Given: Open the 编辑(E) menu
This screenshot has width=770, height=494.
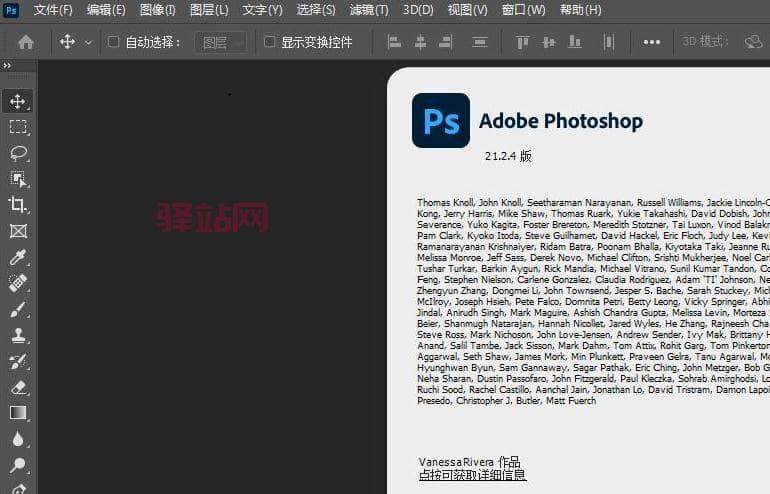Looking at the screenshot, I should (106, 10).
